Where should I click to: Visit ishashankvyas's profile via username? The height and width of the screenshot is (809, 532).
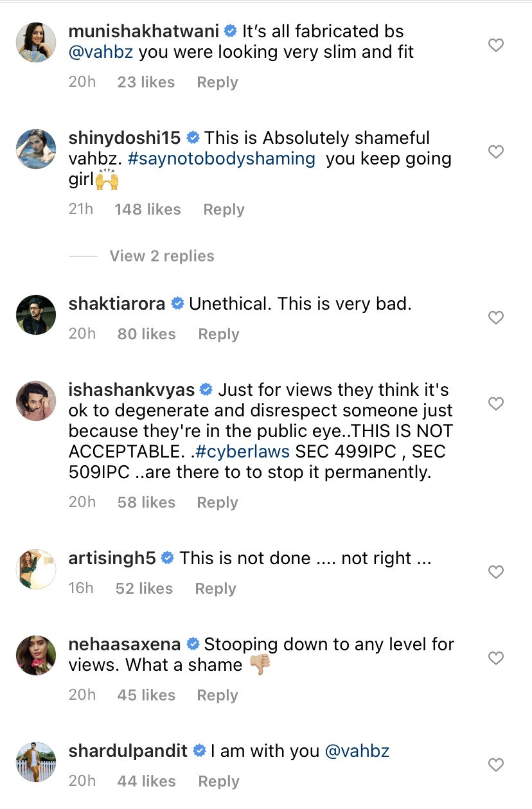131,389
